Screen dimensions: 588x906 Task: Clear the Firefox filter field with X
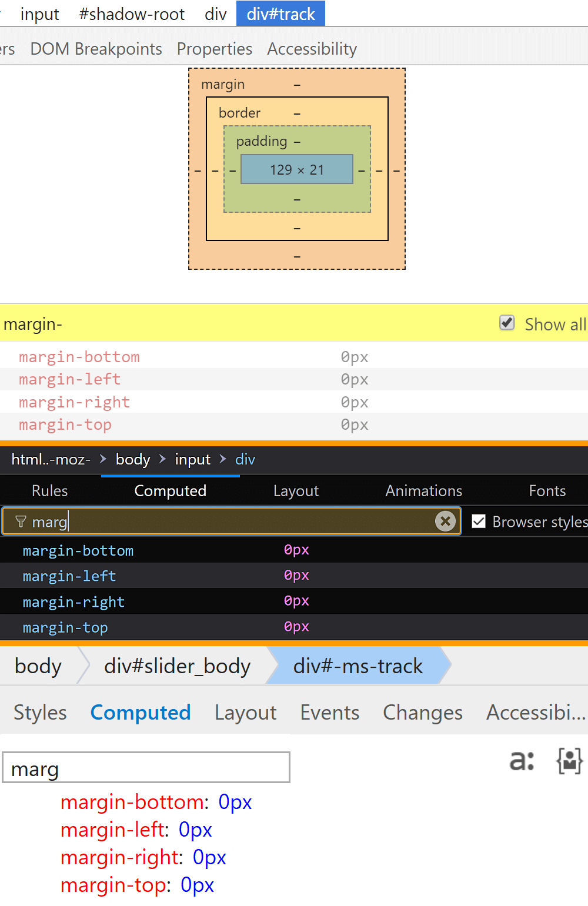point(445,521)
